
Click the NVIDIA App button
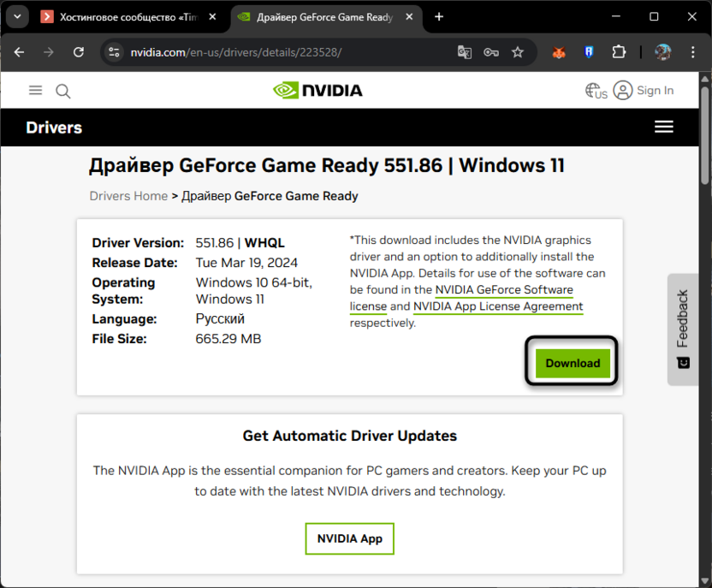coord(350,539)
